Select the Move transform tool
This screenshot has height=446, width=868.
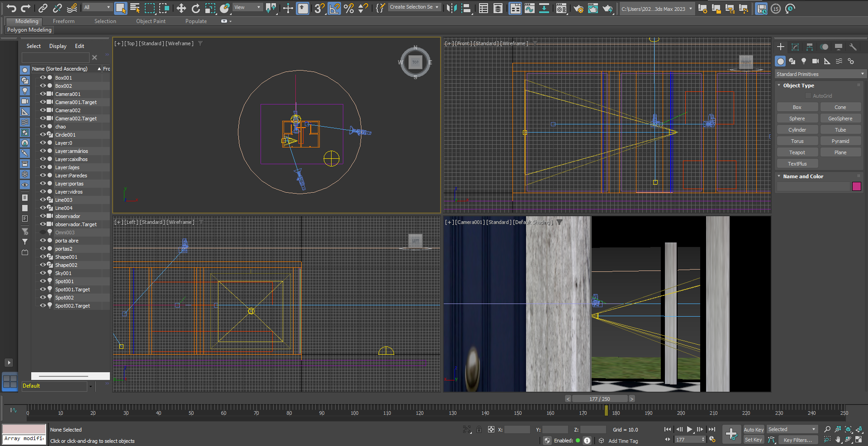[x=181, y=8]
